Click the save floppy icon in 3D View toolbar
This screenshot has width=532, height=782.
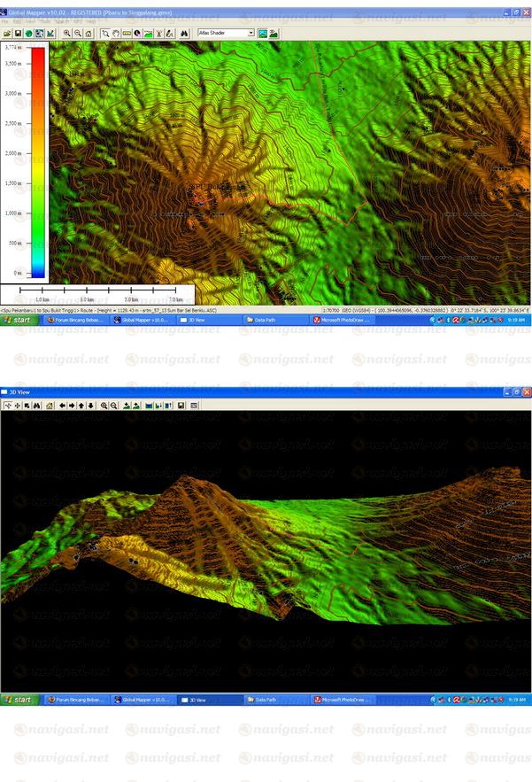(x=181, y=406)
